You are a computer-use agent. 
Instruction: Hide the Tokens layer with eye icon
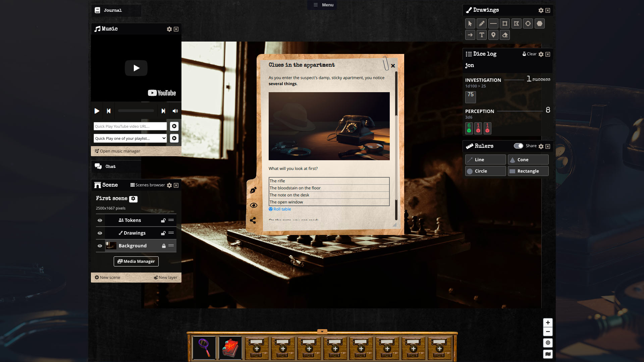click(x=100, y=220)
